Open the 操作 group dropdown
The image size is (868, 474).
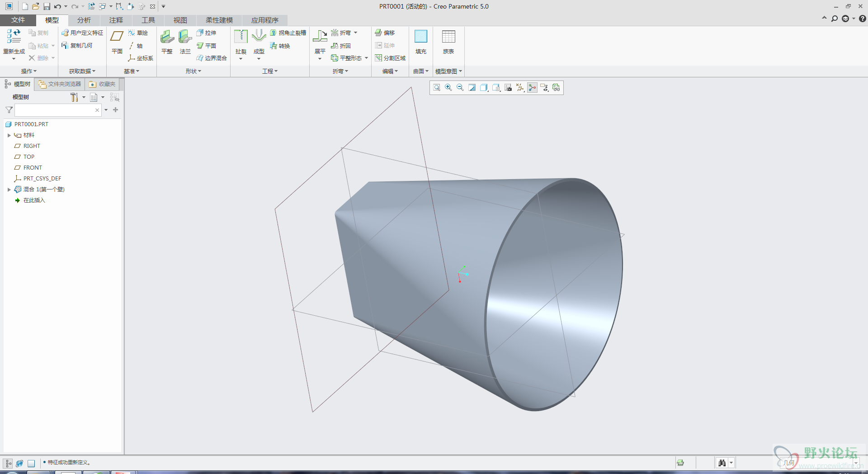coord(29,71)
